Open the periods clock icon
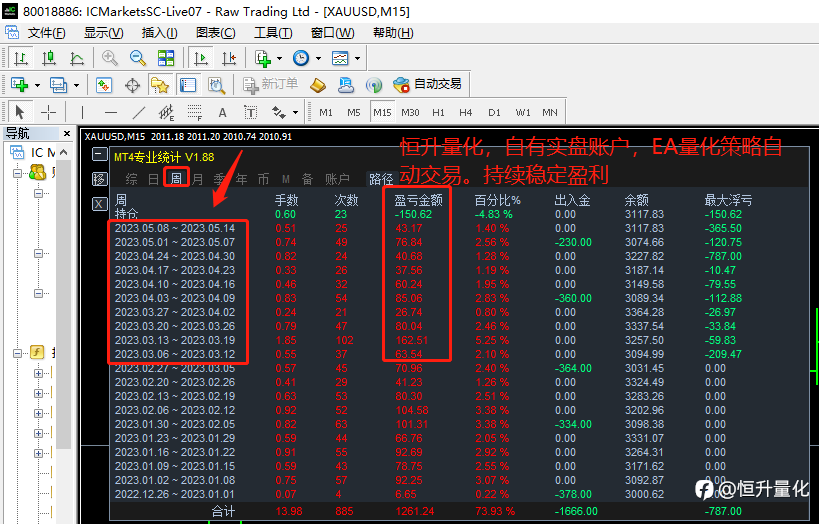This screenshot has height=524, width=819. coord(301,58)
